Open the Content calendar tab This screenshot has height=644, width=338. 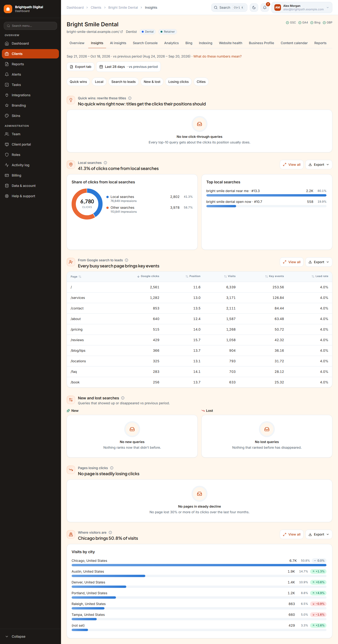[294, 43]
